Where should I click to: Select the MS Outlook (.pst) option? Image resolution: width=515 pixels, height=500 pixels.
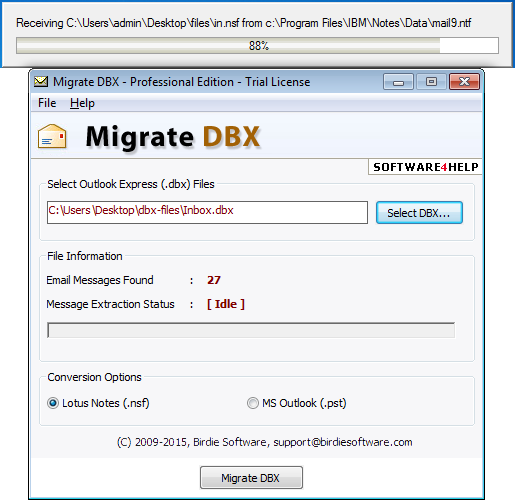(x=253, y=403)
